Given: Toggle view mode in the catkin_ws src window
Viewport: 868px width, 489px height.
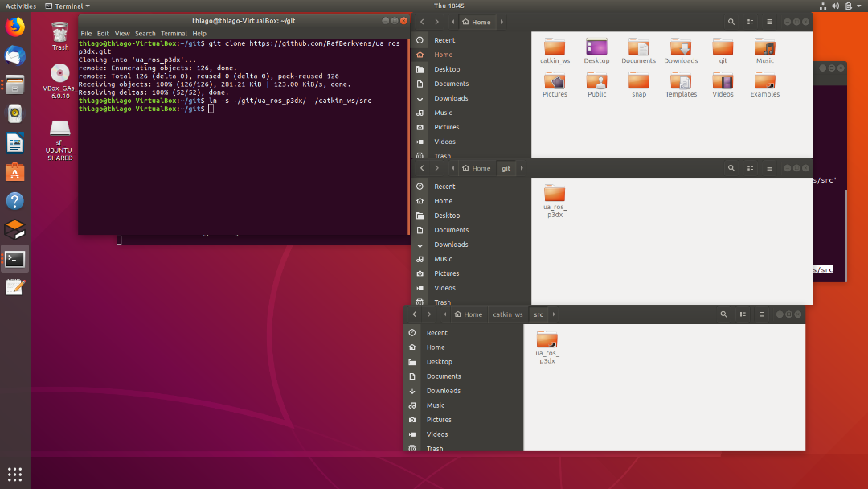Looking at the screenshot, I should tap(742, 314).
